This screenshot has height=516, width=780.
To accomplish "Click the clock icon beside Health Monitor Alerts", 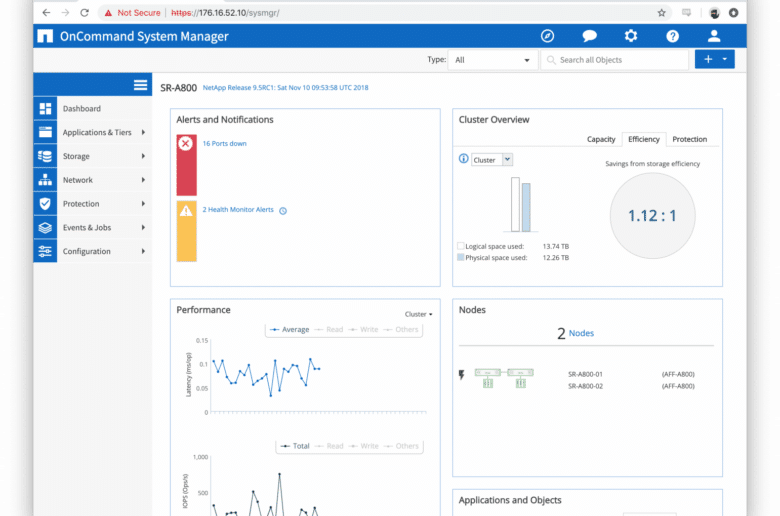I will point(283,211).
